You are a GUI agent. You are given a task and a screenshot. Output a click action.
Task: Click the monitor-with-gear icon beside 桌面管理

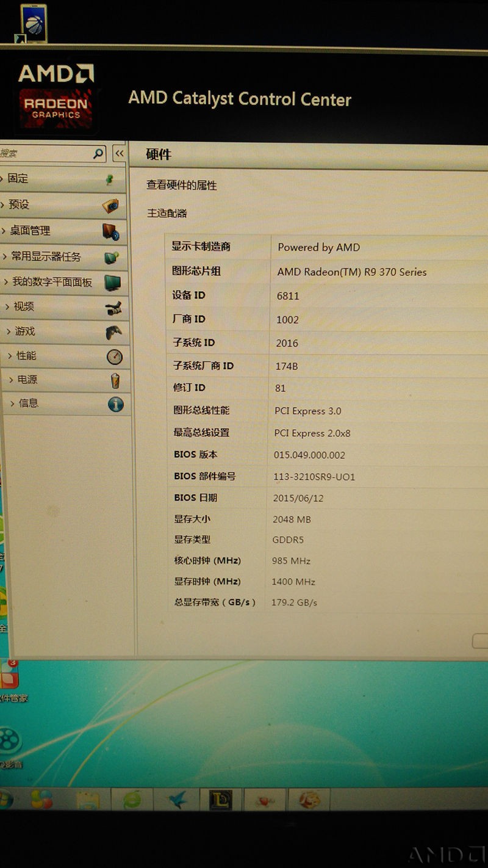(110, 232)
